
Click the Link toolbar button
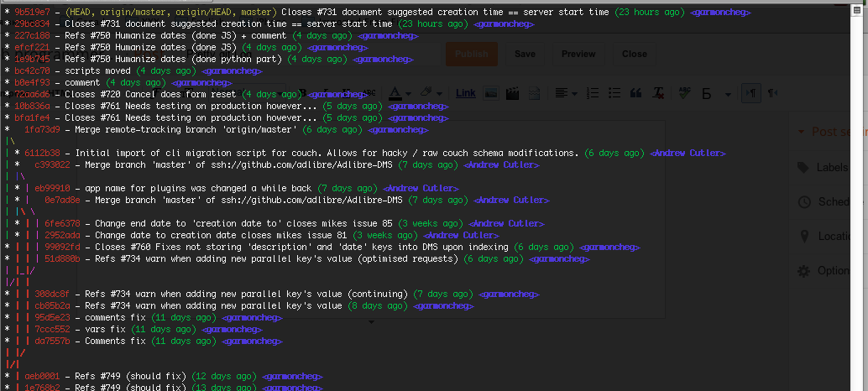tap(465, 92)
